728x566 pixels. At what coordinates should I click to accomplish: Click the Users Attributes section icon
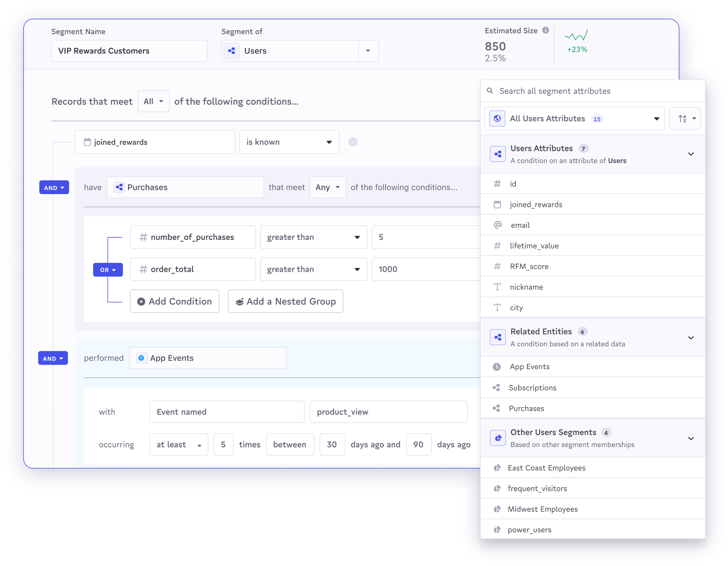pyautogui.click(x=498, y=154)
